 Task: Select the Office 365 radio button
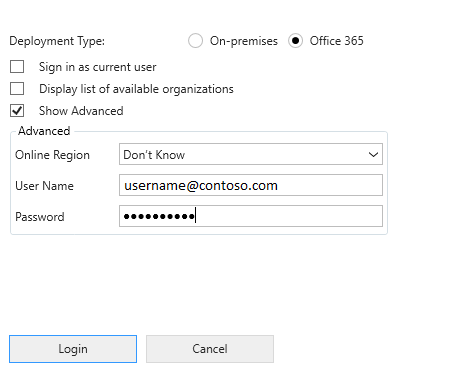click(x=295, y=41)
